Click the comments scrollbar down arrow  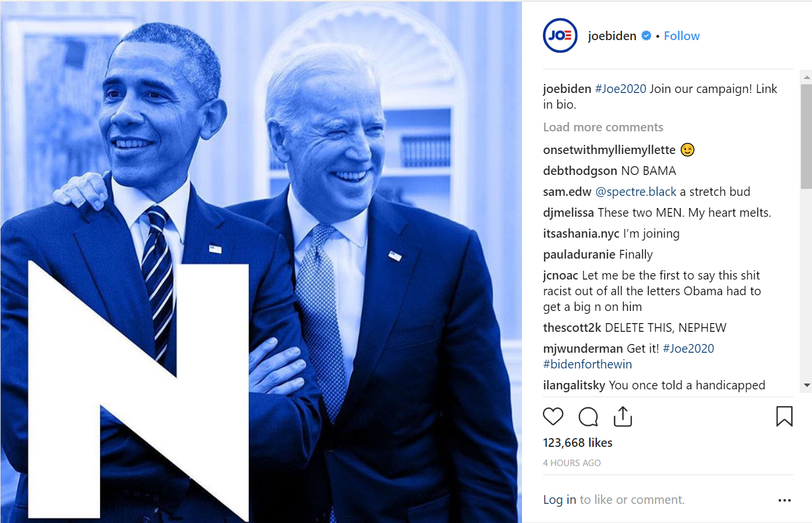coord(806,385)
